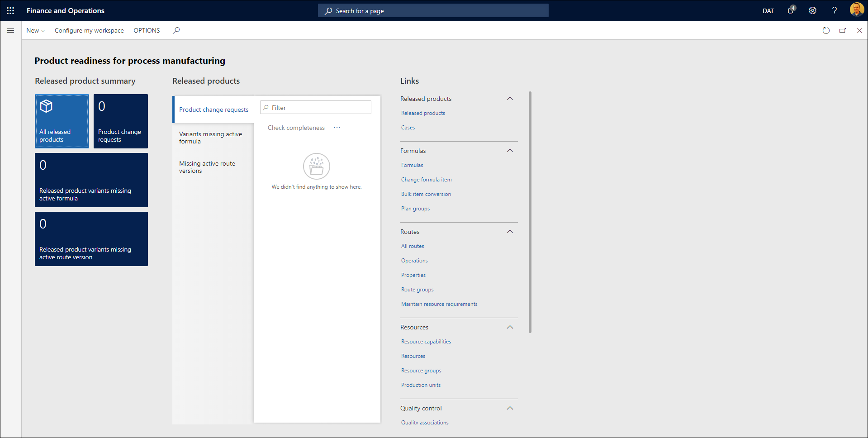Click Configure my workspace
868x438 pixels.
[x=89, y=30]
